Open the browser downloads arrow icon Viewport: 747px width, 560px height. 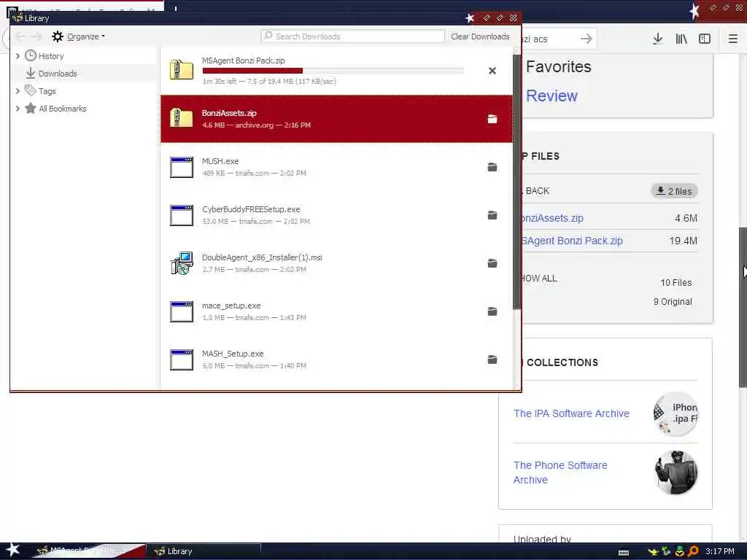pos(657,39)
